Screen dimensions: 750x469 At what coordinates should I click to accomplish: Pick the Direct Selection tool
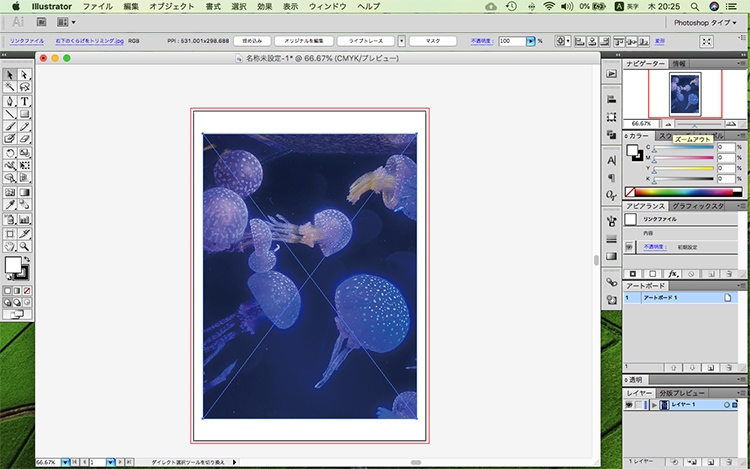(x=24, y=75)
